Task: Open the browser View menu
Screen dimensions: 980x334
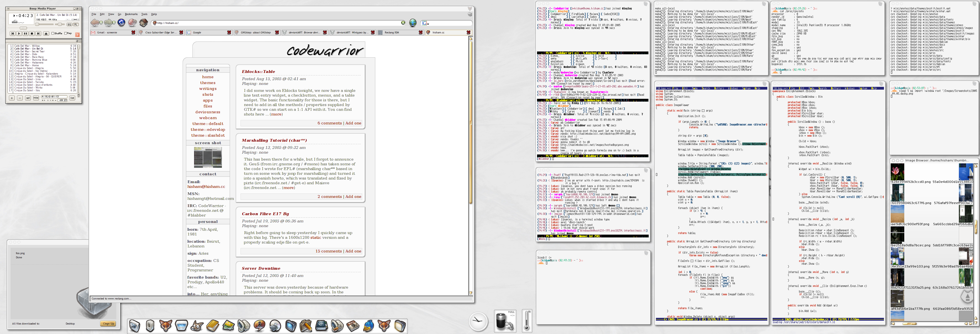Action: pos(111,14)
